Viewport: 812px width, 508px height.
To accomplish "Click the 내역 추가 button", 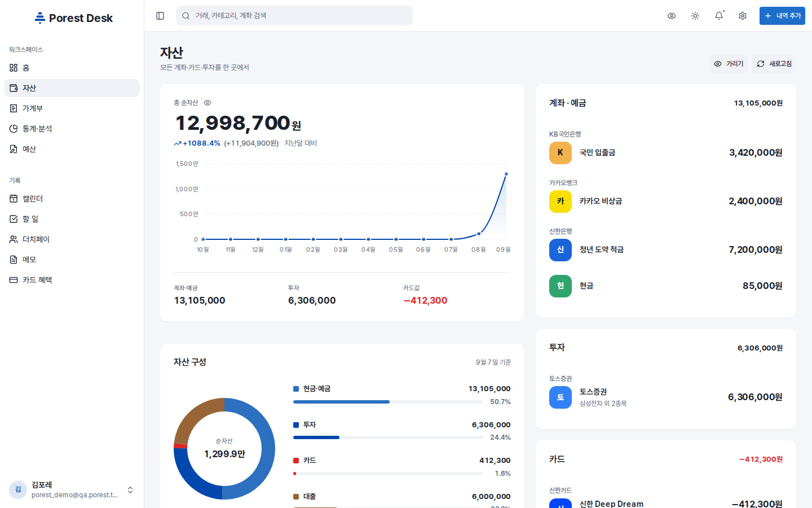I will pyautogui.click(x=782, y=16).
